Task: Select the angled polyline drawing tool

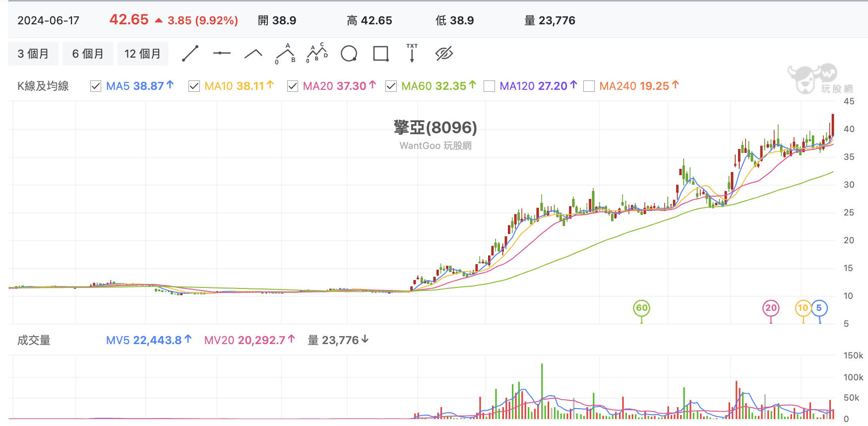Action: pyautogui.click(x=253, y=54)
